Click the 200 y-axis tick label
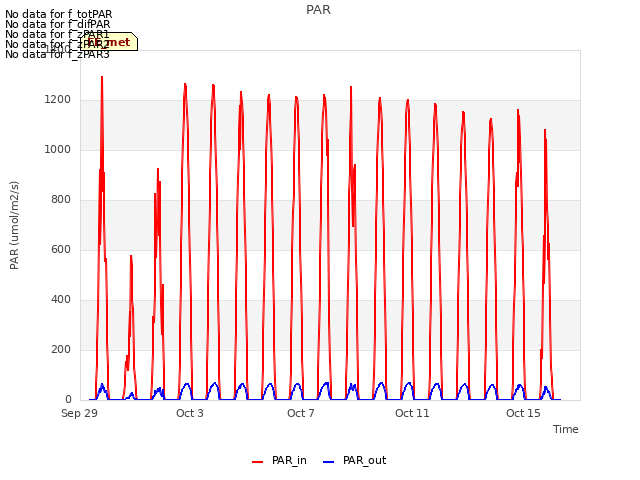Screen dimensions: 640x480 [x=61, y=349]
